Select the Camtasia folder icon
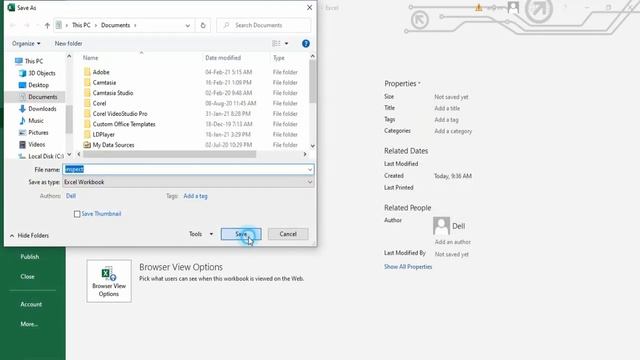This screenshot has height=360, width=640. (87, 82)
